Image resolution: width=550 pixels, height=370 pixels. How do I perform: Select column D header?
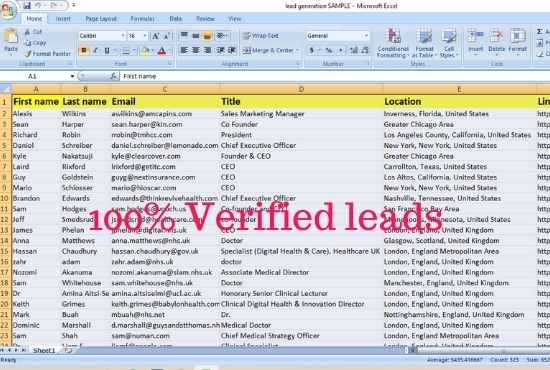[301, 89]
